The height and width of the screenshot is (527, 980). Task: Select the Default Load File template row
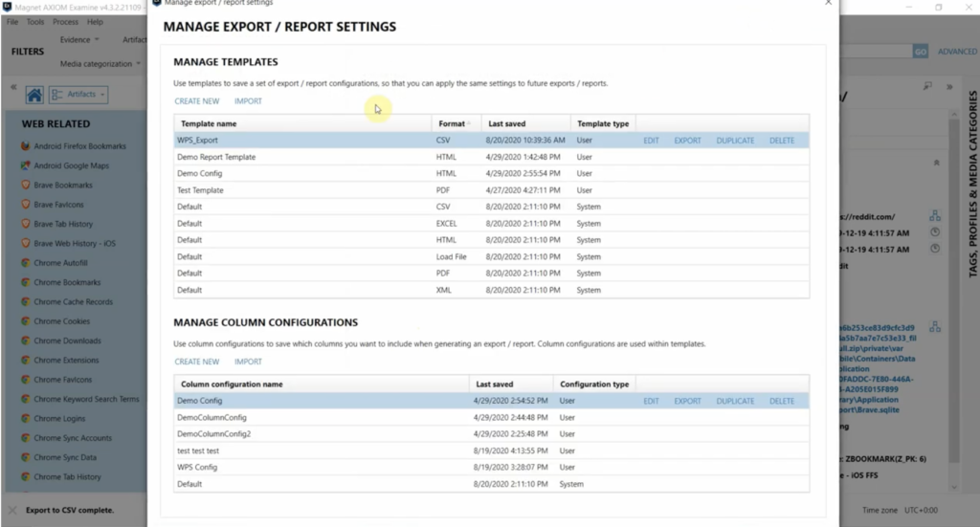click(491, 256)
